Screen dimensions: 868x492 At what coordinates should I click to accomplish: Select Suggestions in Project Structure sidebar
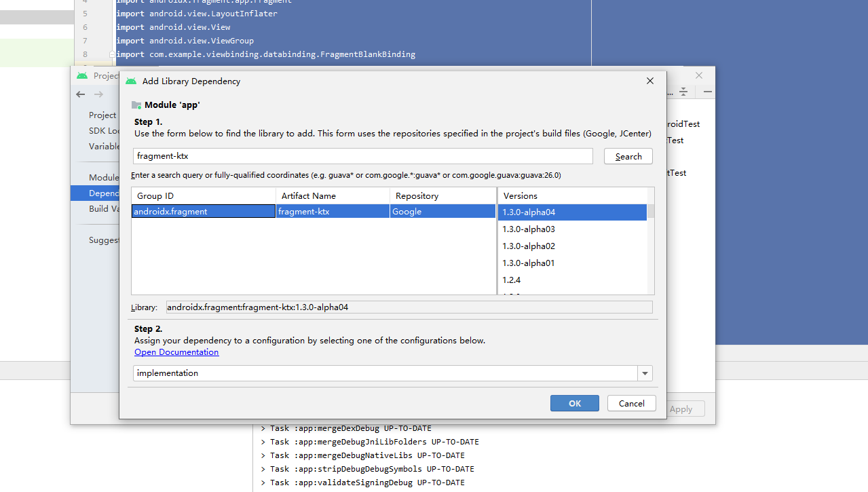104,240
